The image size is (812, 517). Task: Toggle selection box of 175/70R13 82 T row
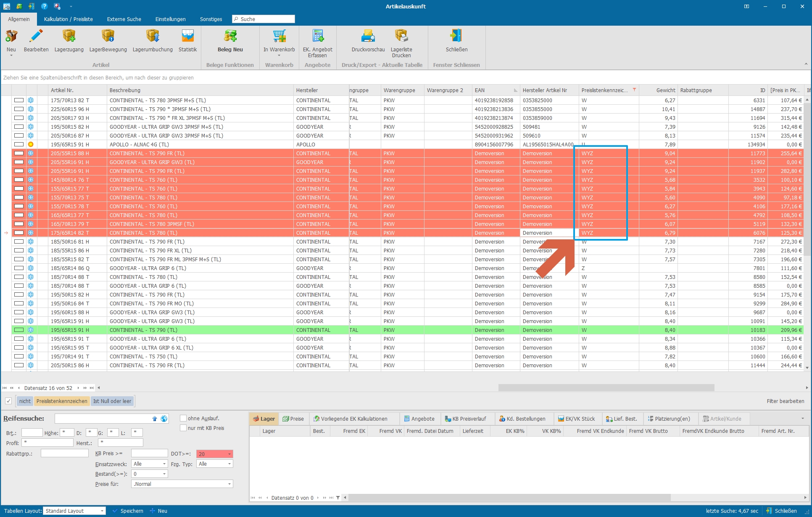19,100
